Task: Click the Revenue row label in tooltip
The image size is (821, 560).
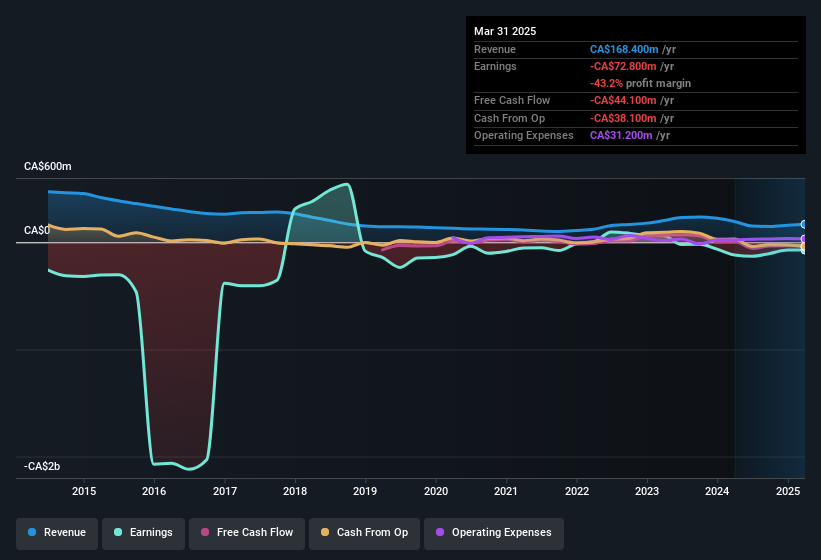Action: coord(495,49)
